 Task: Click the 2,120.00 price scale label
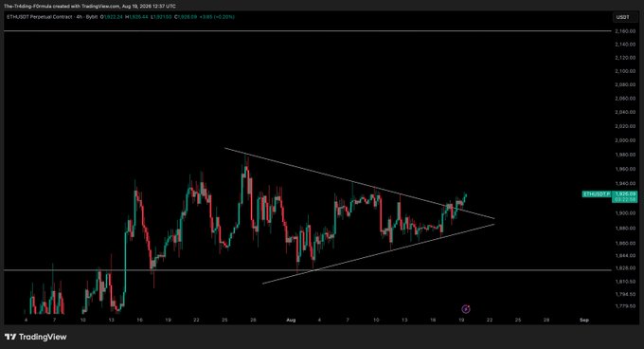click(x=625, y=58)
